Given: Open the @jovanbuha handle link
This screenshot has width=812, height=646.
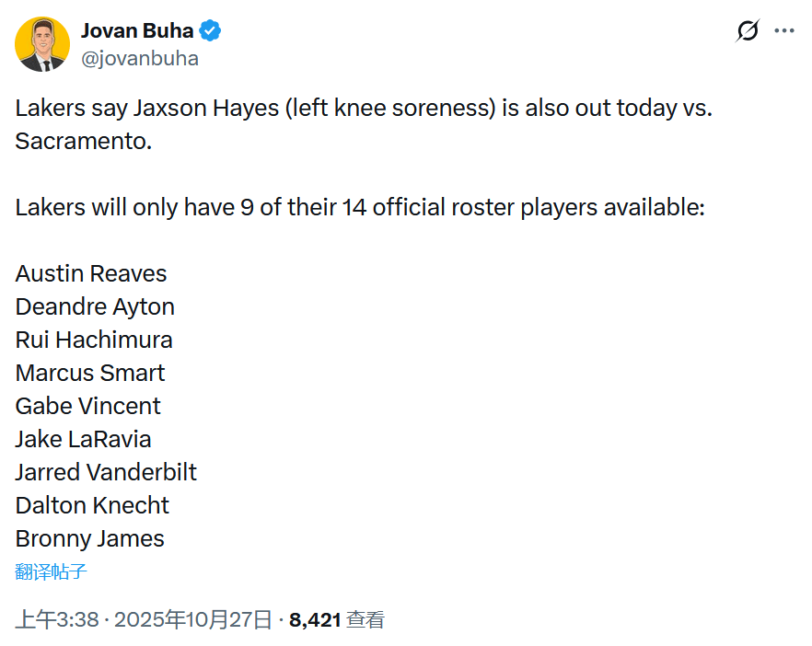Looking at the screenshot, I should pos(140,58).
